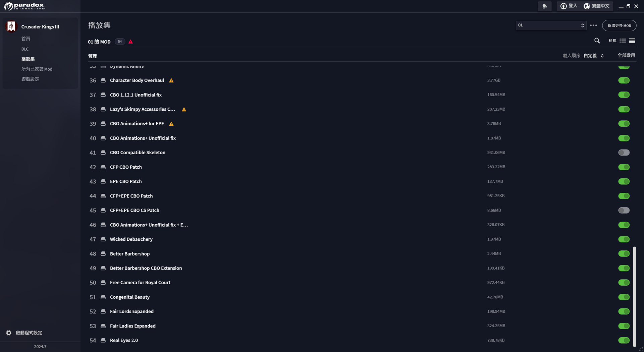Click the 管理 manage label
The image size is (644, 352).
point(93,56)
